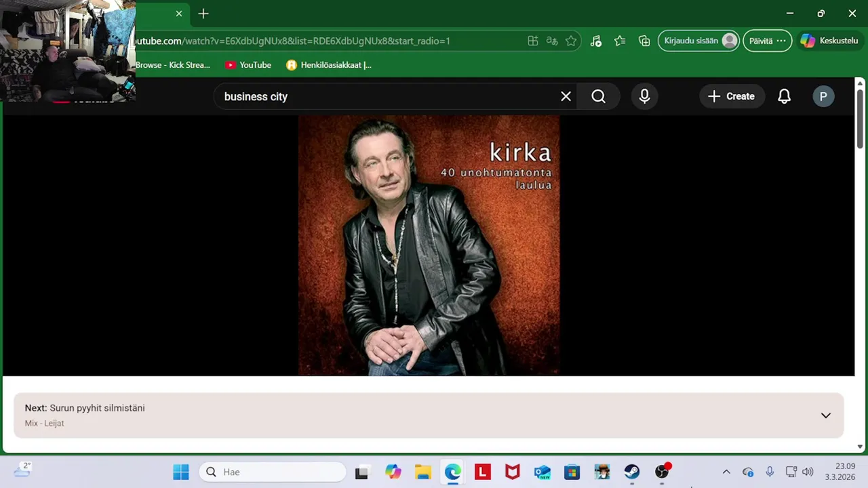Open the YouTube bookmark in favorites bar
Image resolution: width=868 pixels, height=488 pixels.
click(248, 65)
